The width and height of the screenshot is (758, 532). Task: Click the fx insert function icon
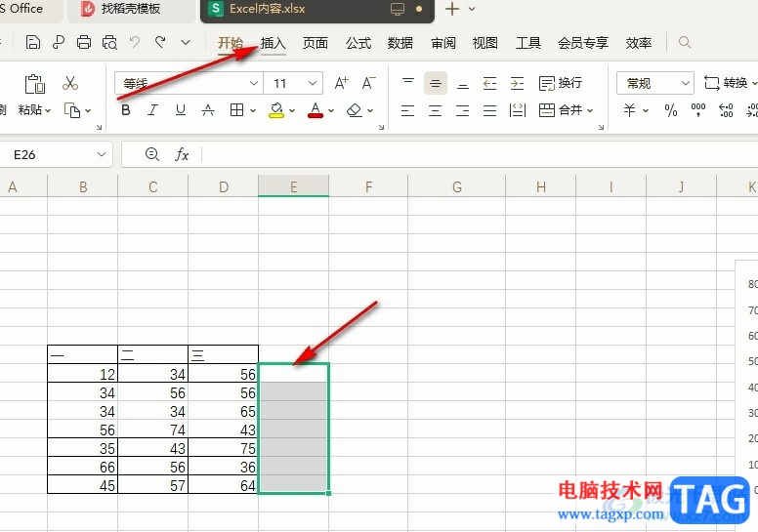click(182, 154)
